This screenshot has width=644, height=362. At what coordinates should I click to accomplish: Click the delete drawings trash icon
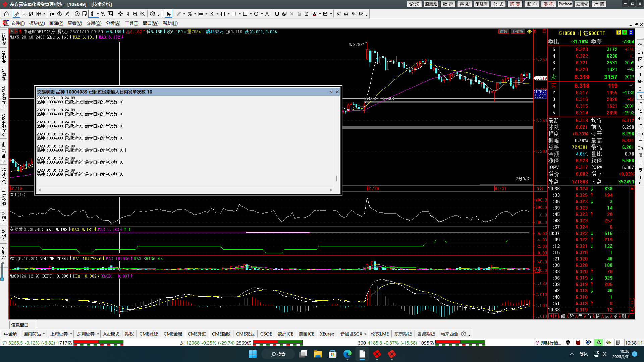299,14
